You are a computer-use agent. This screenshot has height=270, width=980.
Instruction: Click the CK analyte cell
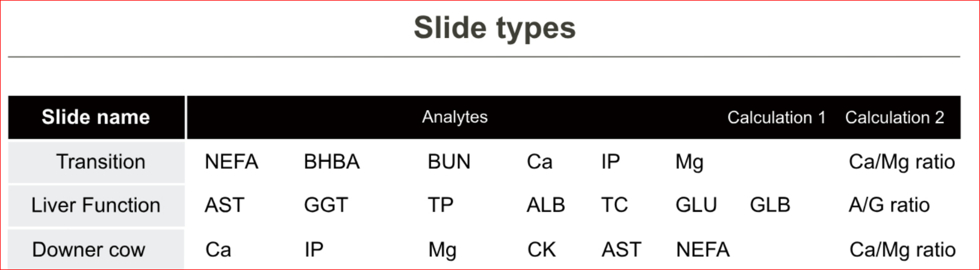tap(541, 250)
